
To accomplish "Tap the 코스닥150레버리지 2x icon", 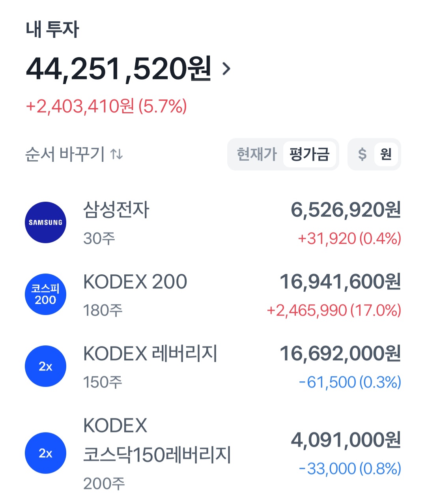I will (45, 453).
